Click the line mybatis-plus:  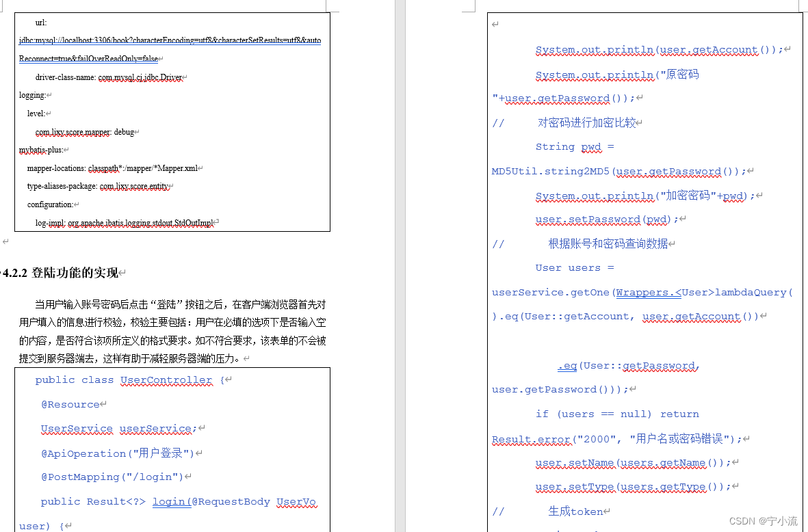tap(41, 150)
